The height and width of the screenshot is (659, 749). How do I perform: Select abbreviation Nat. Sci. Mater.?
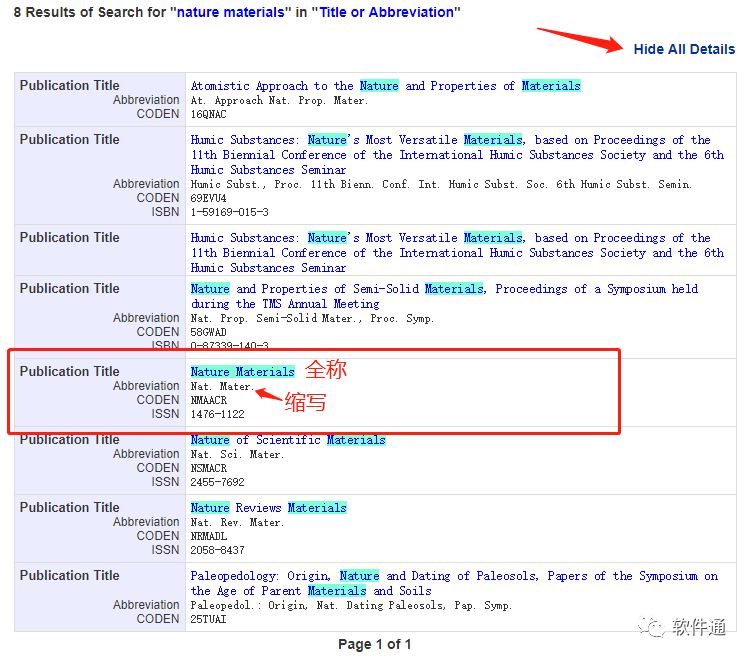coord(237,454)
